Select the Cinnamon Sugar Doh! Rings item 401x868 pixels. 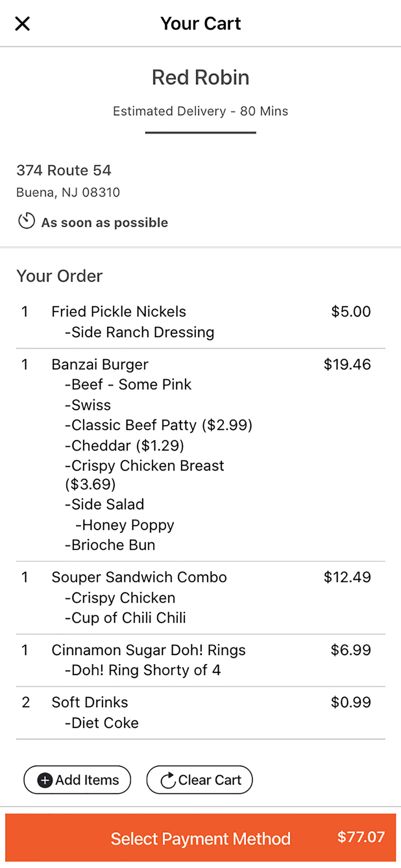148,650
